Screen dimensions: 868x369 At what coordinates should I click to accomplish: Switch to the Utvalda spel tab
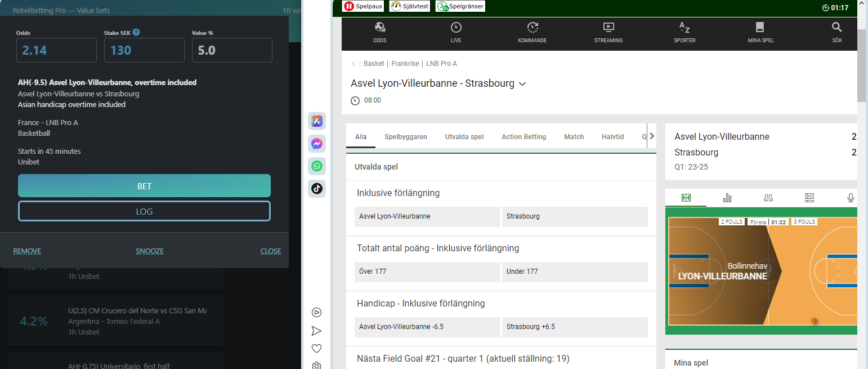[464, 136]
